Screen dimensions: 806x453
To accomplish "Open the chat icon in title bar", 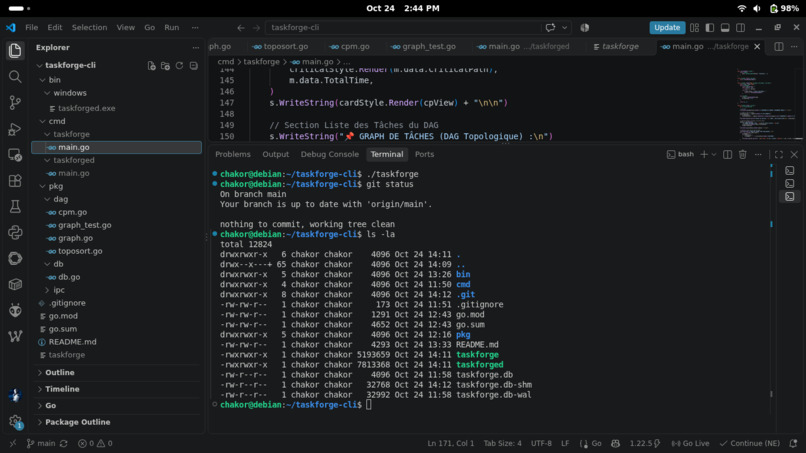I will coord(551,28).
